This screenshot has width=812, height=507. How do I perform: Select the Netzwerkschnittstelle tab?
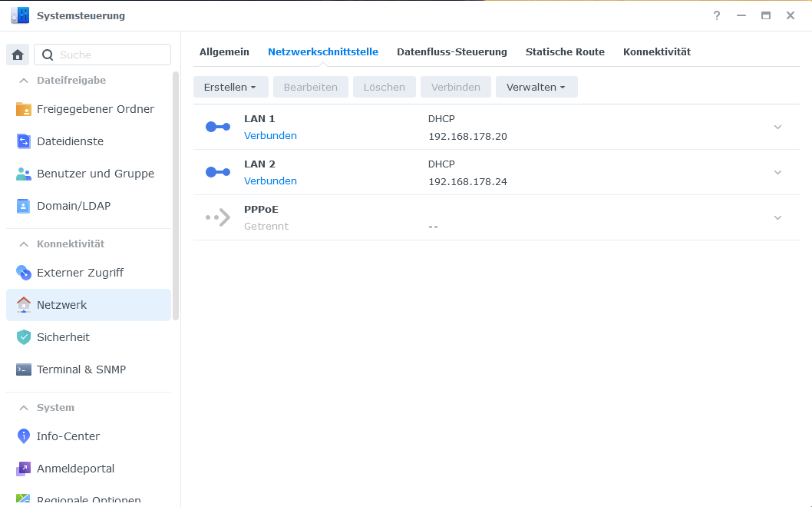(323, 51)
